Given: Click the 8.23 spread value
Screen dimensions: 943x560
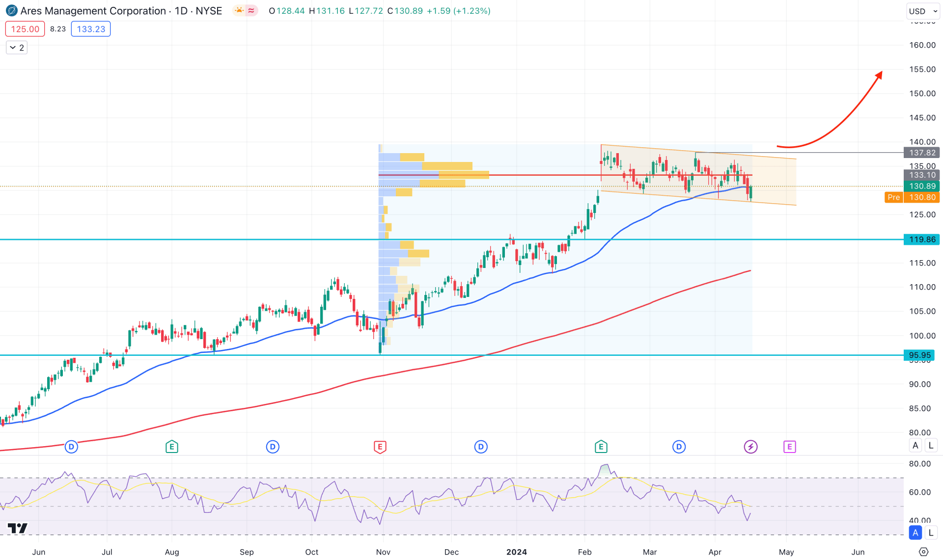Looking at the screenshot, I should (x=58, y=29).
